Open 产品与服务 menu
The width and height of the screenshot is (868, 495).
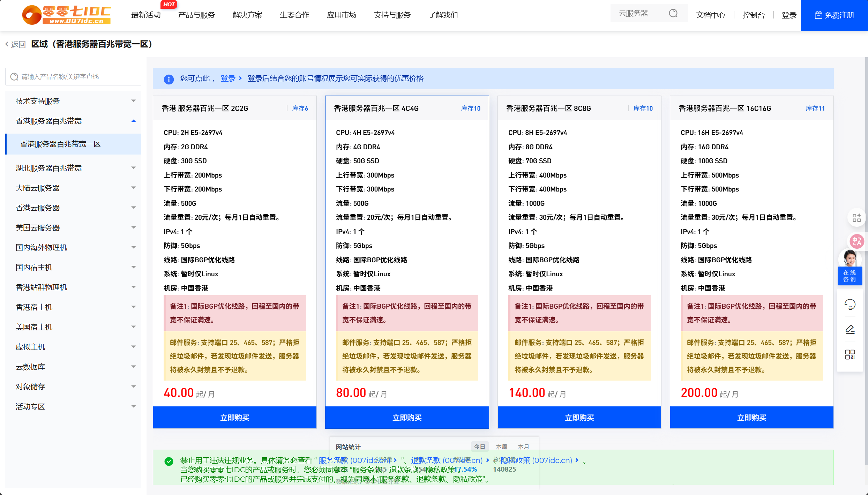(x=196, y=15)
